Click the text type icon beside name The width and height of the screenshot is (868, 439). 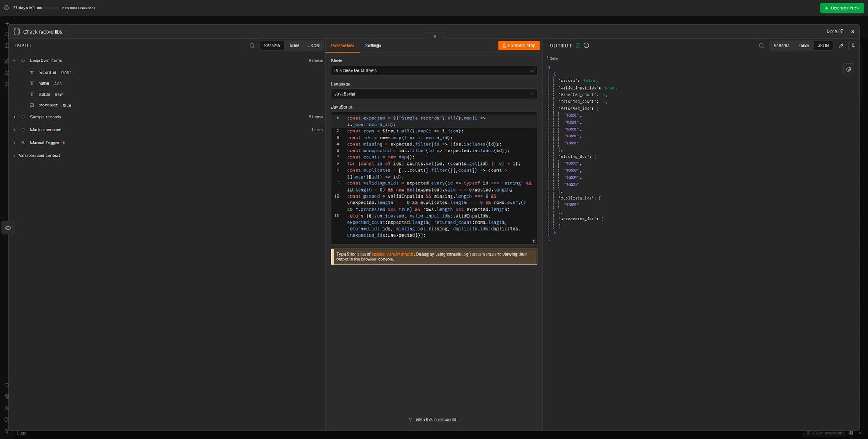31,83
